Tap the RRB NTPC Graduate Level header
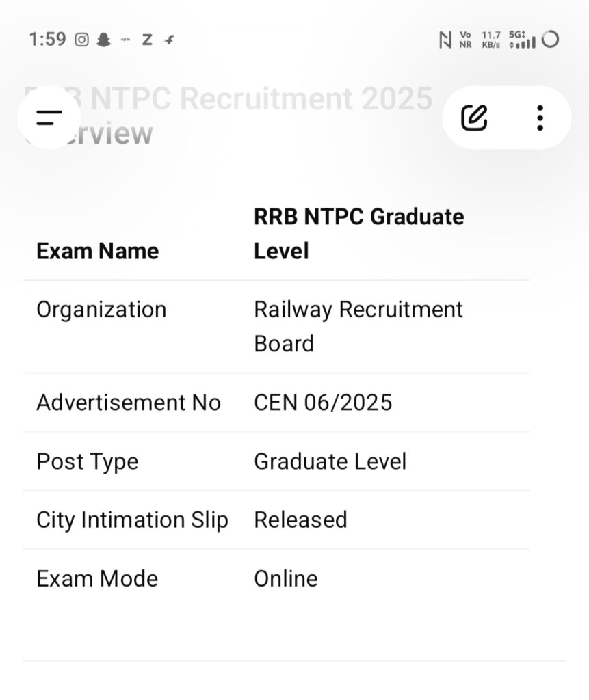Screen dimensions: 589x700 click(x=358, y=234)
